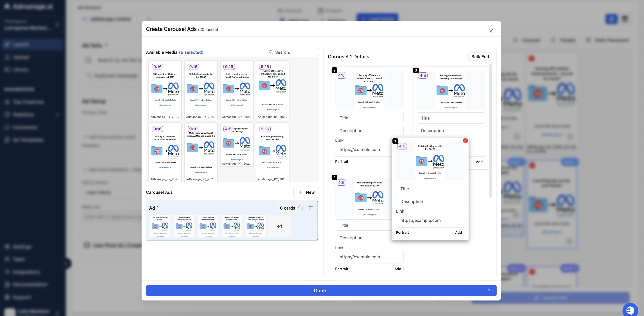Add Portrait media for card 4

398,269
